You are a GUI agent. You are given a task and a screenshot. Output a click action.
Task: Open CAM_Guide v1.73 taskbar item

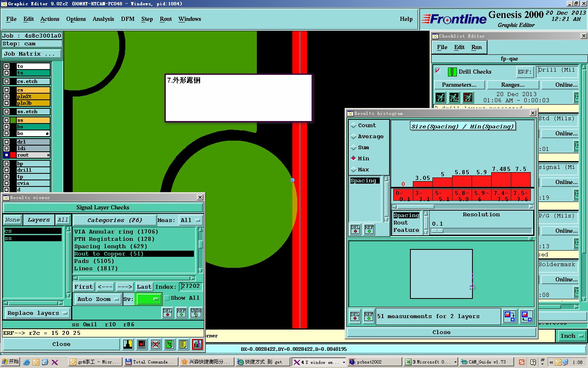coord(486,362)
